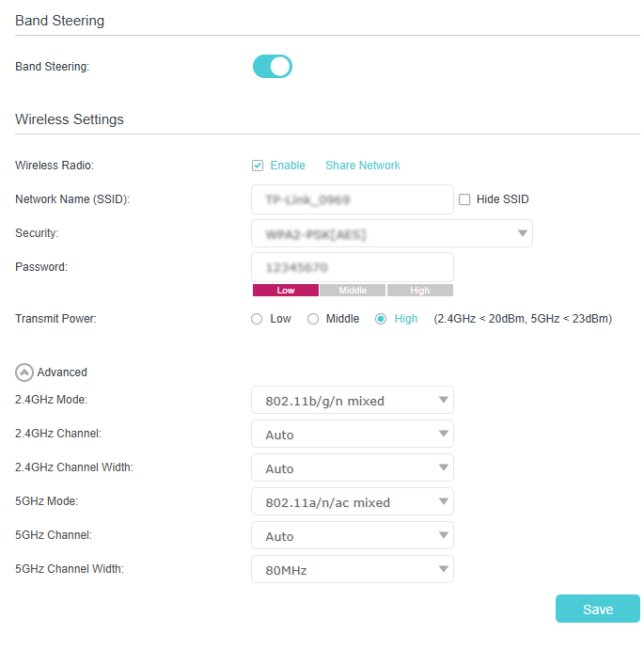Click the transmit power dBm limits note
The height and width of the screenshot is (649, 644).
click(523, 319)
